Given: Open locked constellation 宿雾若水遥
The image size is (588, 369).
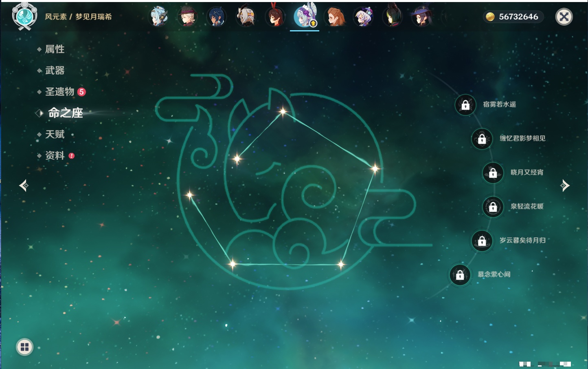Looking at the screenshot, I should click(465, 105).
